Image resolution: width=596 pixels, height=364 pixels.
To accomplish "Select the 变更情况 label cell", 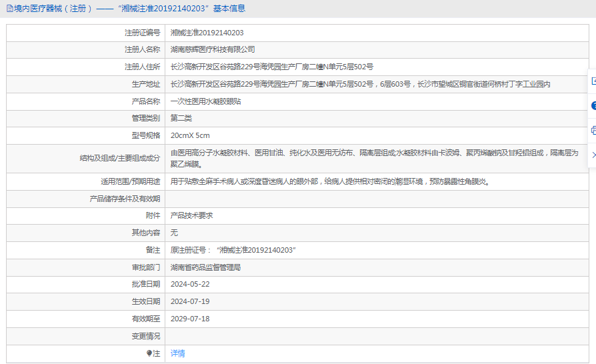I will [85, 336].
